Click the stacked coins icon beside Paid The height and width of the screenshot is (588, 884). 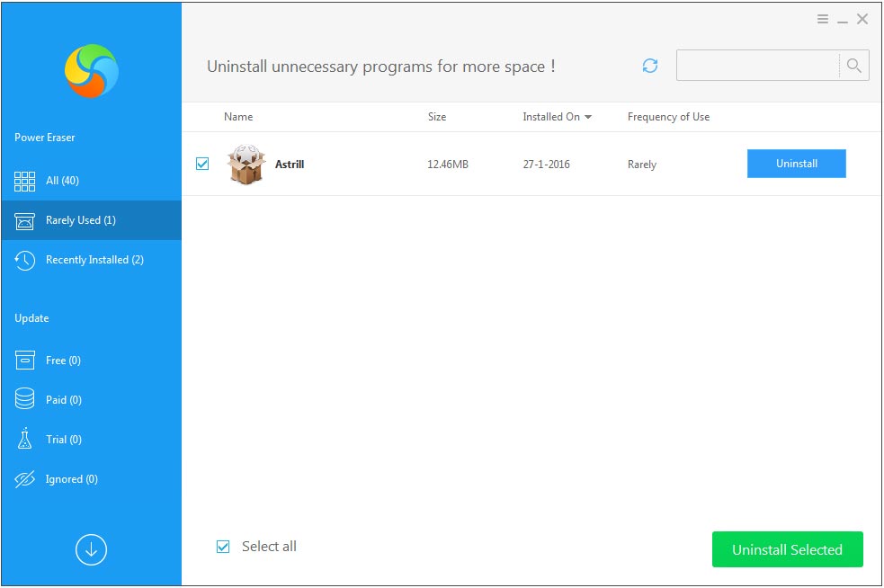point(25,398)
